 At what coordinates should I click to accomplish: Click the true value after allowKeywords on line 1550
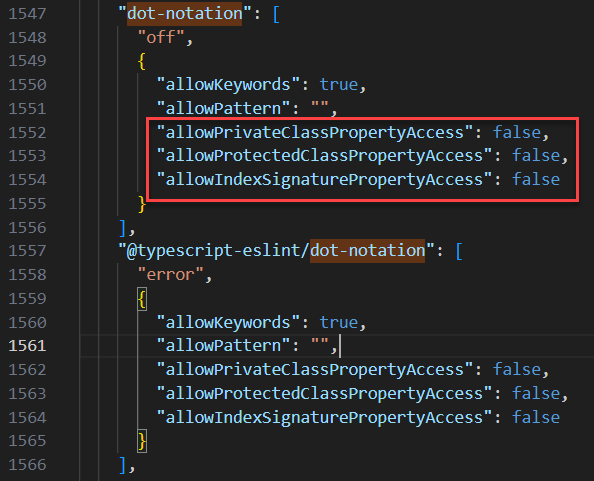(338, 84)
